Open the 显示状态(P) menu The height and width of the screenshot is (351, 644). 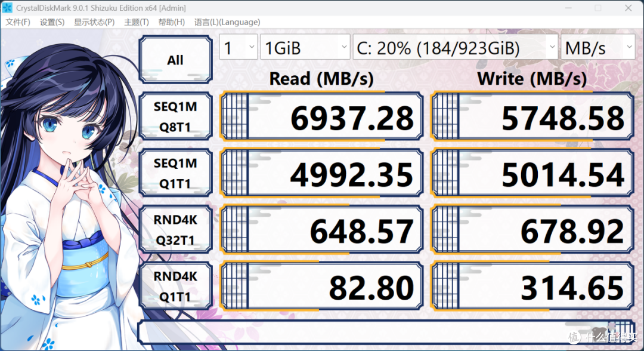(x=94, y=22)
